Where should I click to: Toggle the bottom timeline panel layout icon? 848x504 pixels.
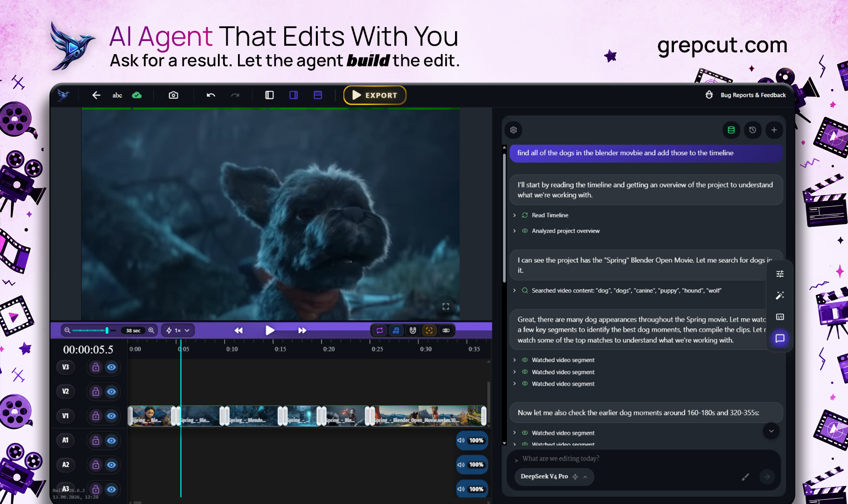point(318,95)
